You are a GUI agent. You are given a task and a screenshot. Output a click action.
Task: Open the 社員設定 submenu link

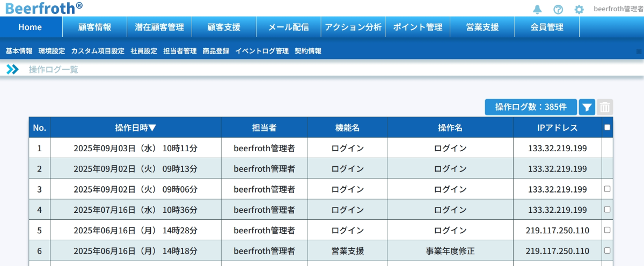144,51
